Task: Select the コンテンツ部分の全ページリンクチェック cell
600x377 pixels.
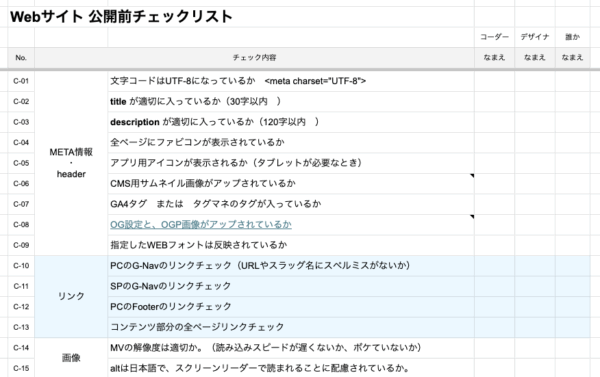Action: pyautogui.click(x=291, y=327)
